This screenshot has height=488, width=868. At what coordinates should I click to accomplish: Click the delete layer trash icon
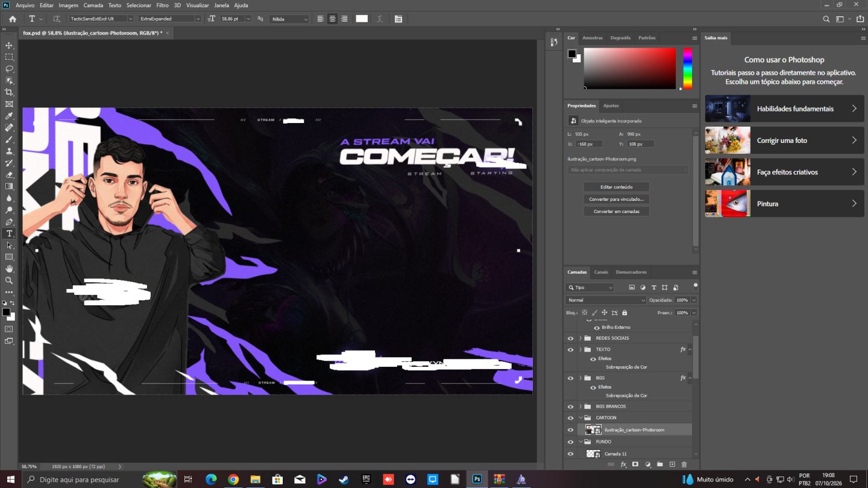click(684, 464)
